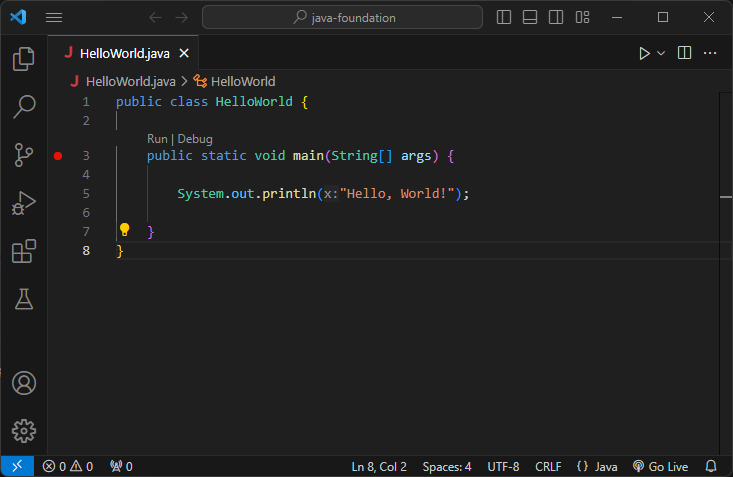Click line number 5 in the gutter
Screen dimensions: 733x477
(x=86, y=194)
